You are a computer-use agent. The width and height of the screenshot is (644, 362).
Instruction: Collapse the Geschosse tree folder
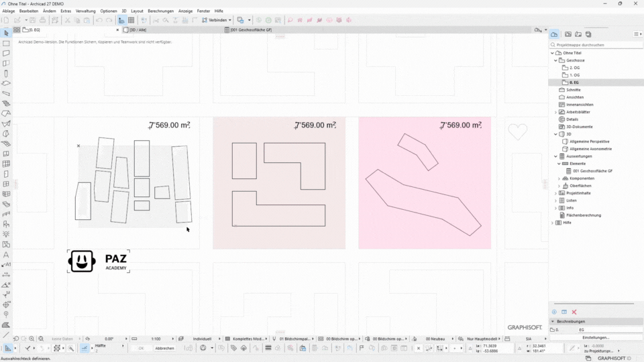point(555,60)
